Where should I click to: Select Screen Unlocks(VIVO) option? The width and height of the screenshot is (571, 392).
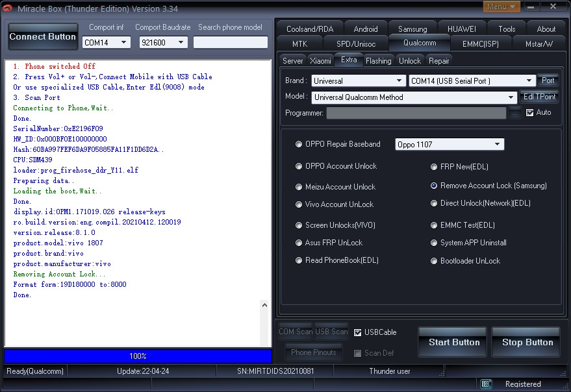click(299, 225)
